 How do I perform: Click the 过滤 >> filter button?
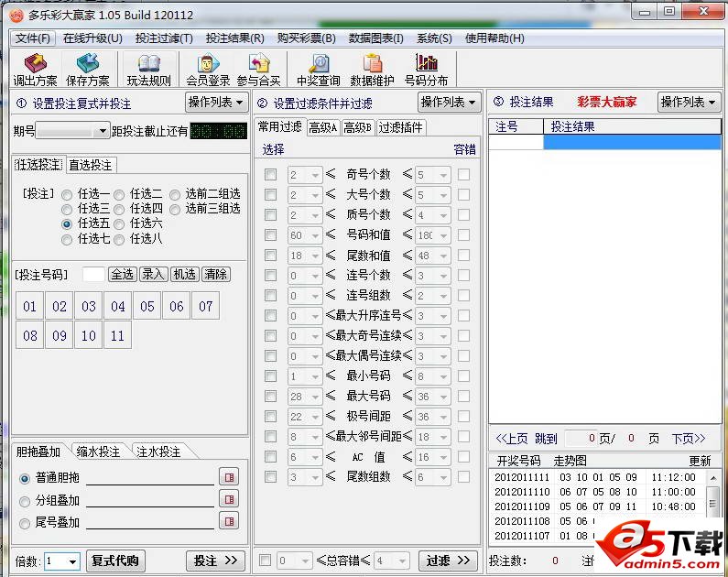[x=448, y=561]
